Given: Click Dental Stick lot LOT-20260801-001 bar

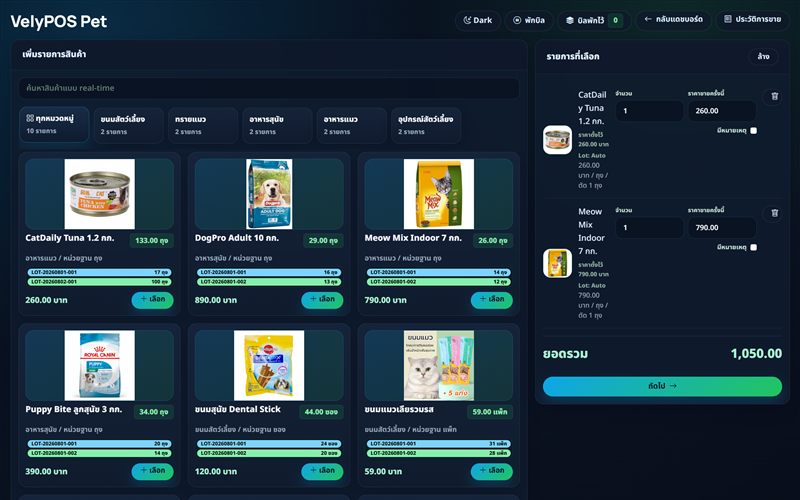Looking at the screenshot, I should click(269, 444).
